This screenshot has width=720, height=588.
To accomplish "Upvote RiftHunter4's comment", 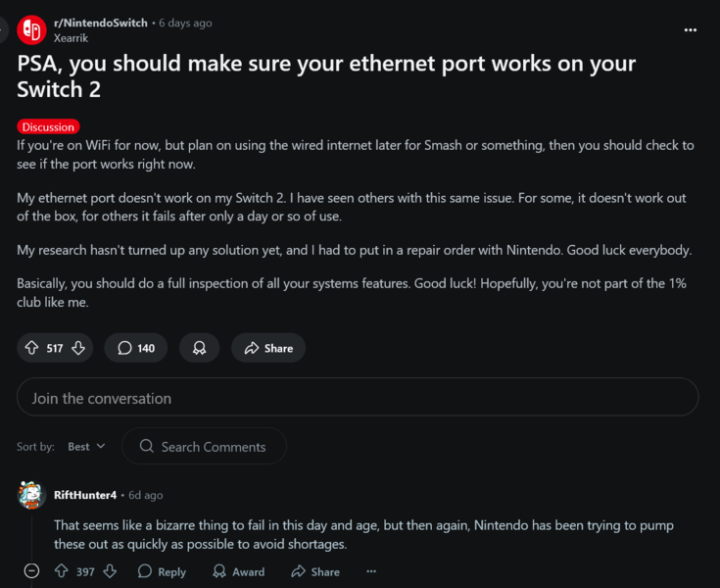I will [62, 571].
